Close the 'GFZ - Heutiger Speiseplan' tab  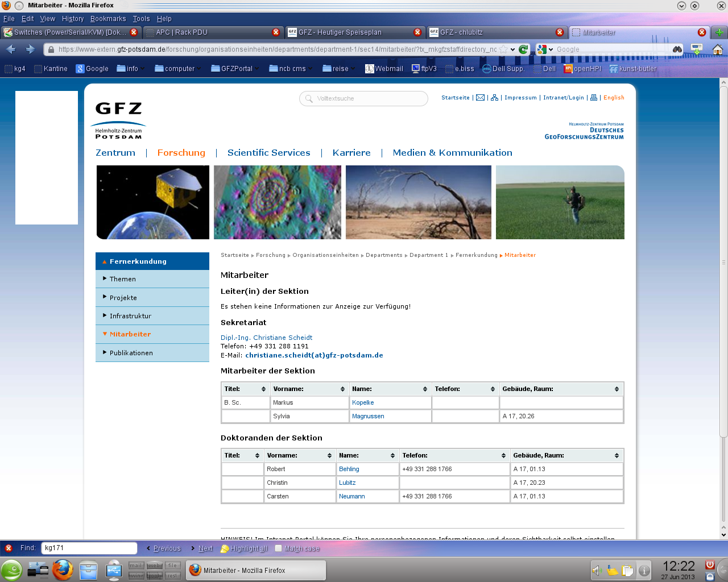[417, 32]
